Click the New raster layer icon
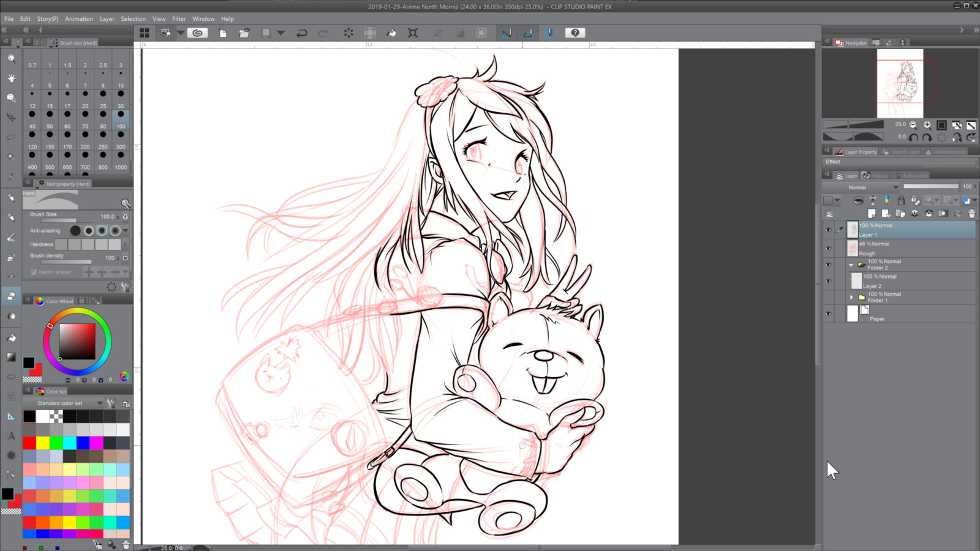Screen dimensions: 980x551 coord(872,213)
